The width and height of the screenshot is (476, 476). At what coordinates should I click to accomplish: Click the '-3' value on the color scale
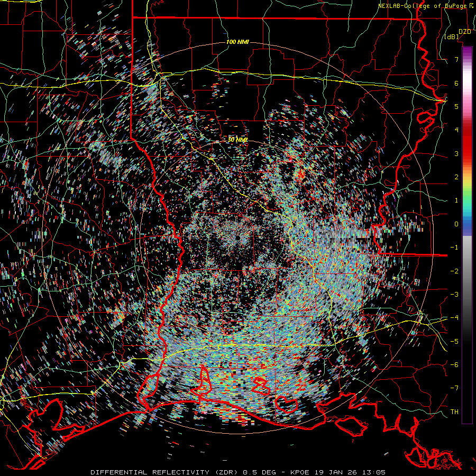[x=454, y=295]
